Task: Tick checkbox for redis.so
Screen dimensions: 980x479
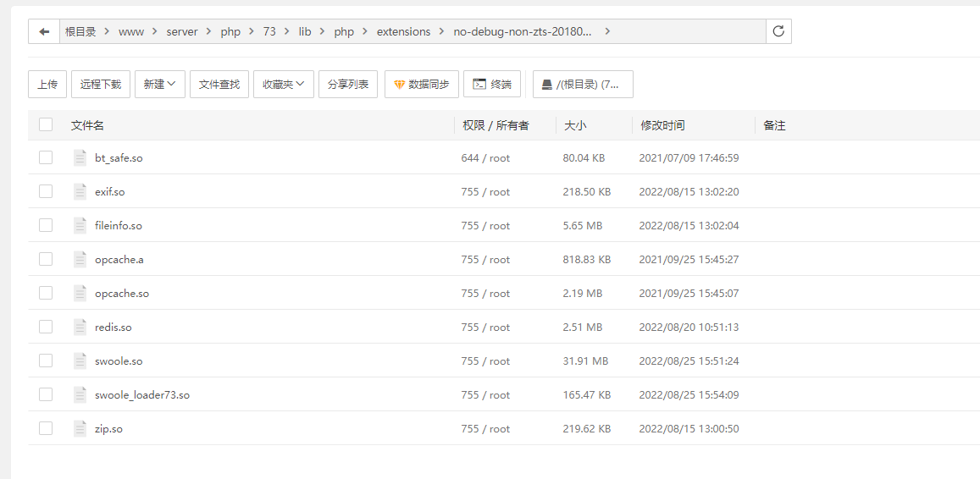Action: (x=46, y=327)
